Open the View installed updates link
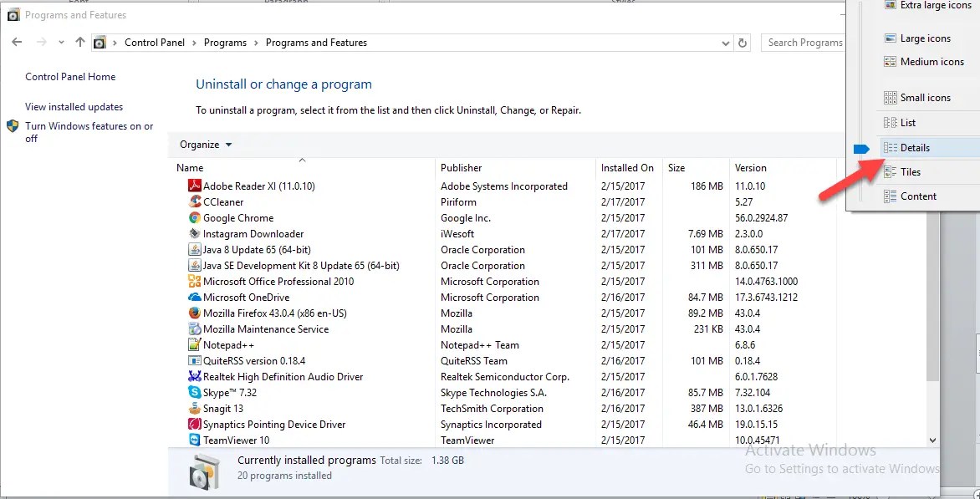This screenshot has height=499, width=980. pos(74,107)
